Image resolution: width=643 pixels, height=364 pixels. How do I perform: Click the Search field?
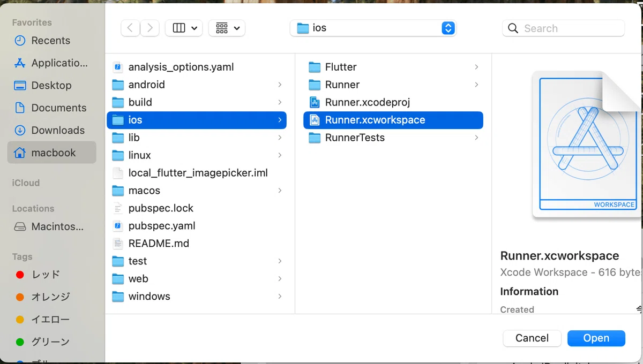563,28
